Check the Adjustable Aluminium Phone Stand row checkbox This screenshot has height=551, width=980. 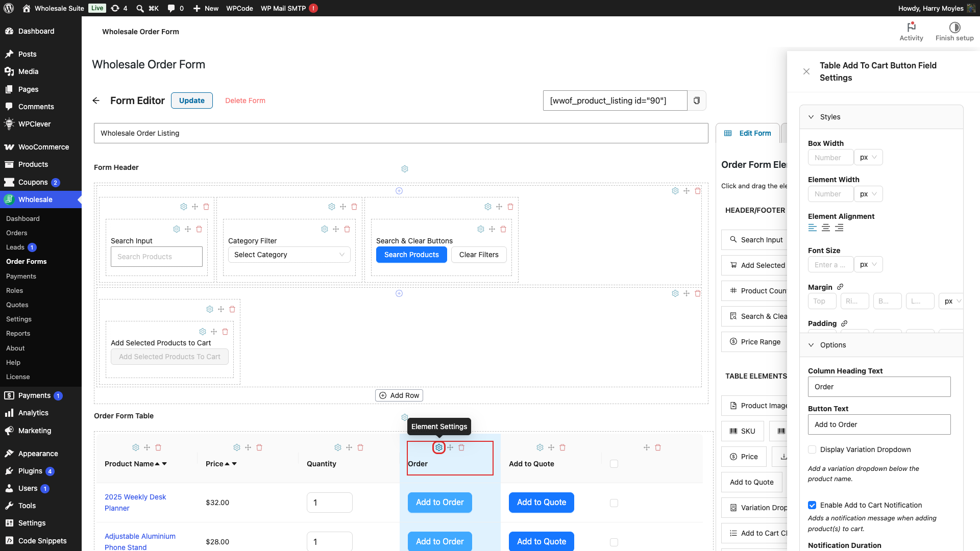(x=614, y=542)
